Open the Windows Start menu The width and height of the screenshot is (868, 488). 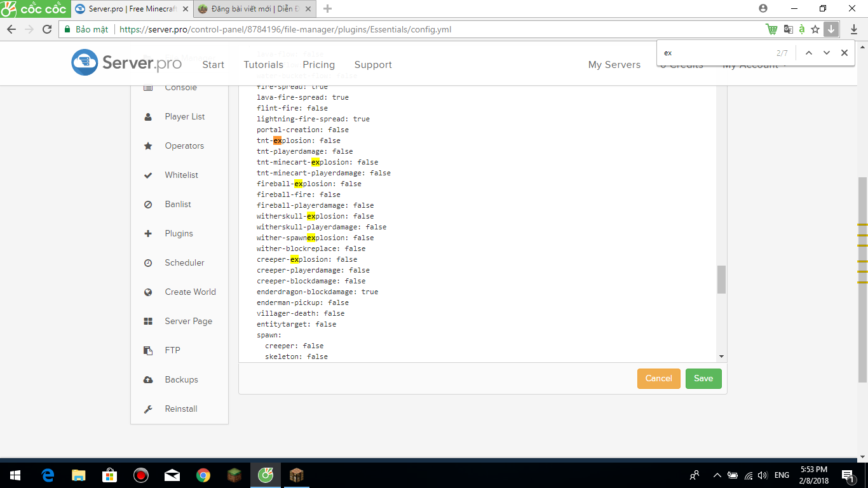click(x=15, y=475)
